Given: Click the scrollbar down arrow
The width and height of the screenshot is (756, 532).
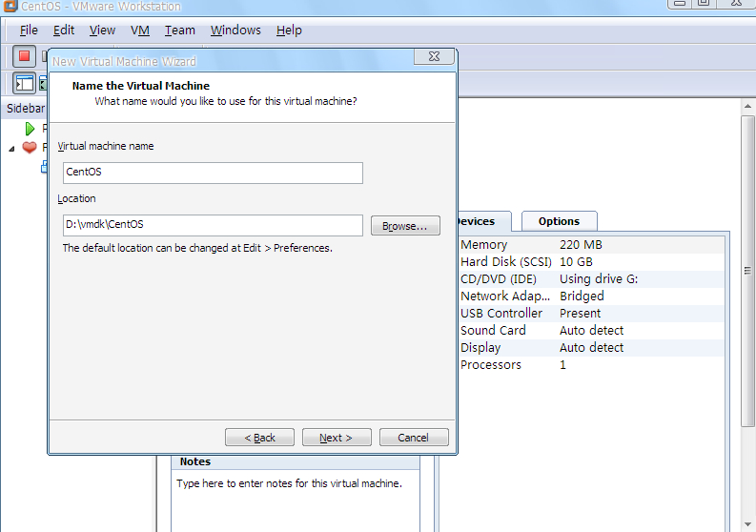Looking at the screenshot, I should 747,524.
